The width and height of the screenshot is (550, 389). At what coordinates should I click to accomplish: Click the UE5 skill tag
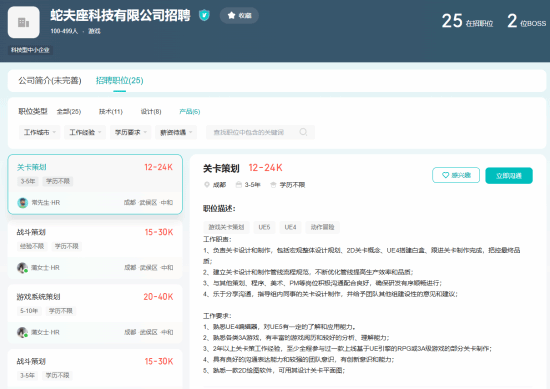264,227
